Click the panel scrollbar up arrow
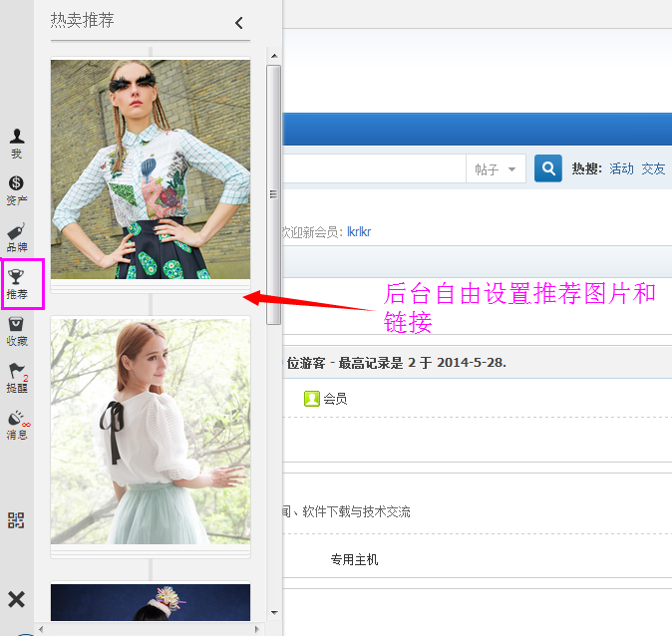Screen dimensions: 672x636 [274, 56]
